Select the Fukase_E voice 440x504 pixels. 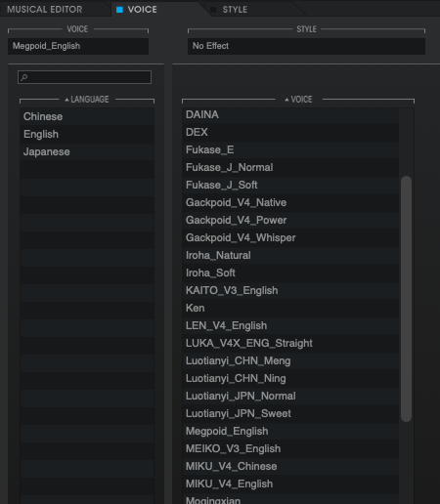[x=290, y=149]
